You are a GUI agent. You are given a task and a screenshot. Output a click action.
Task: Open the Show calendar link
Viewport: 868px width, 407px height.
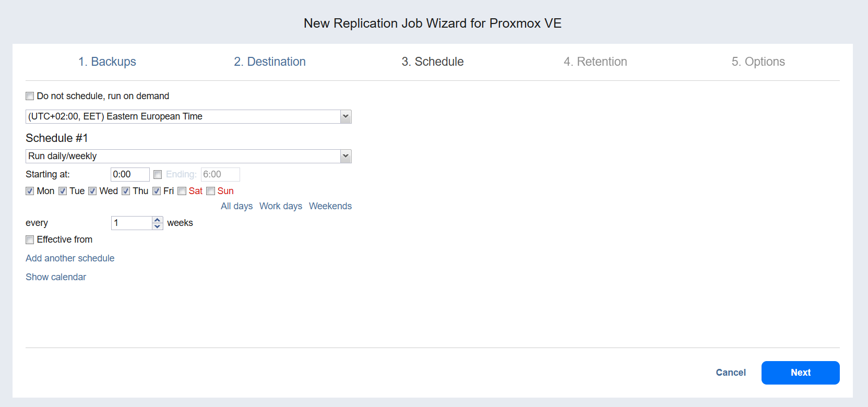click(56, 277)
